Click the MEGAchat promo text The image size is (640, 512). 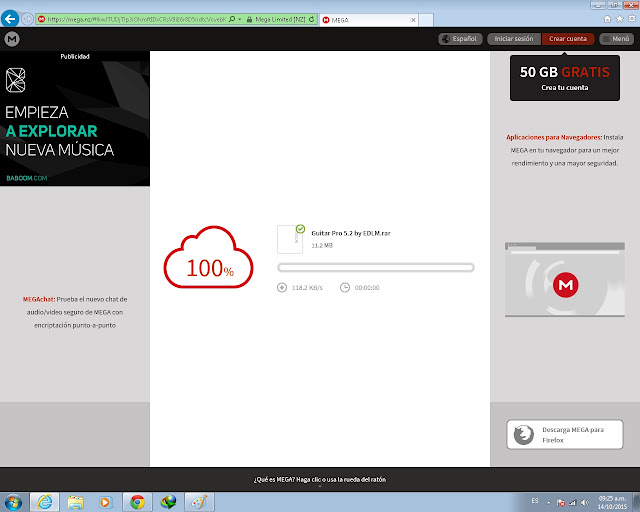coord(75,312)
